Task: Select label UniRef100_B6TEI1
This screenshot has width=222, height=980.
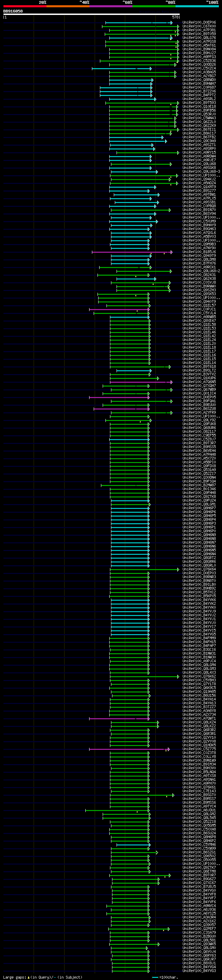Action: click(199, 129)
